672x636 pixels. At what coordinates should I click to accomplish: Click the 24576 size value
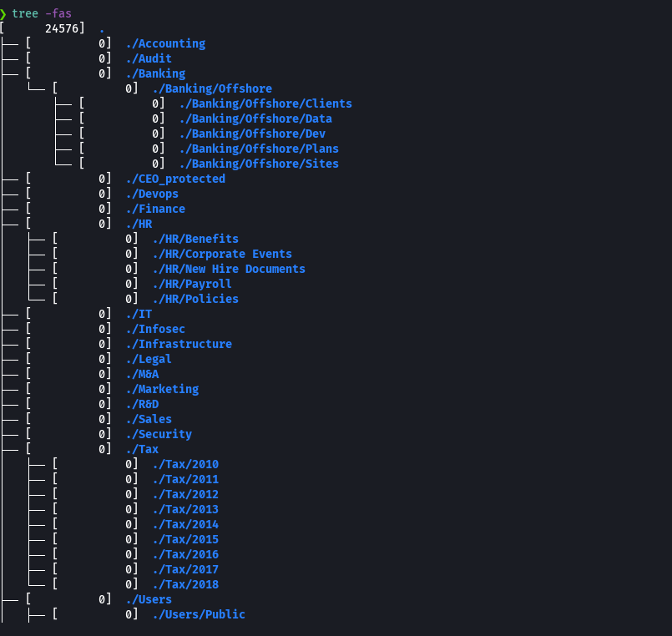coord(62,28)
